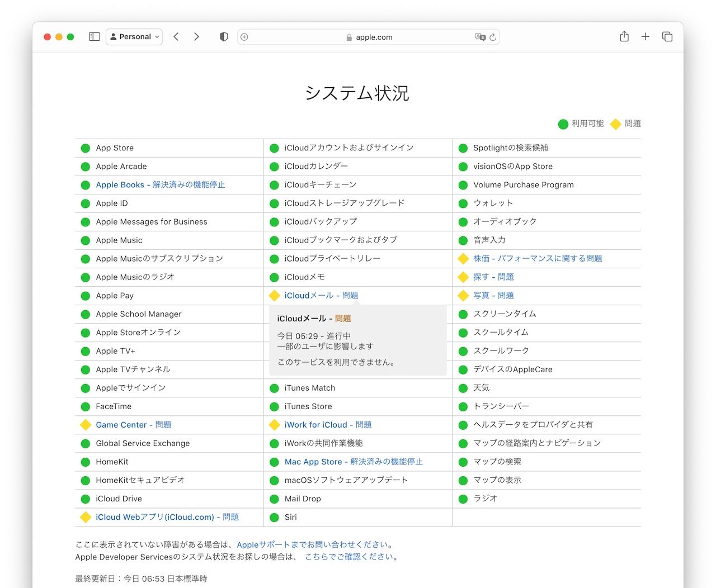The height and width of the screenshot is (588, 716).
Task: Open Mac App Store 解決済みの機能停止 link
Action: (354, 462)
